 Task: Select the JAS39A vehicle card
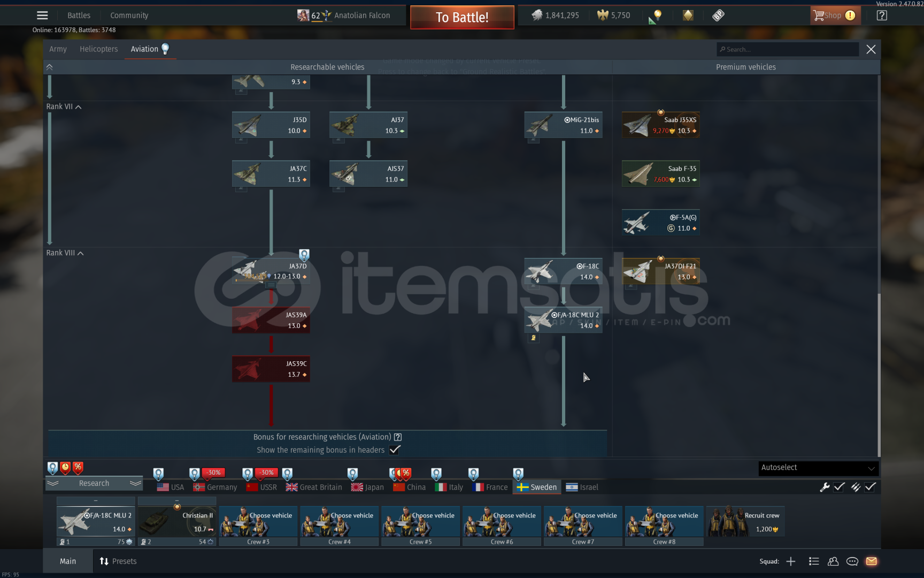coord(271,320)
